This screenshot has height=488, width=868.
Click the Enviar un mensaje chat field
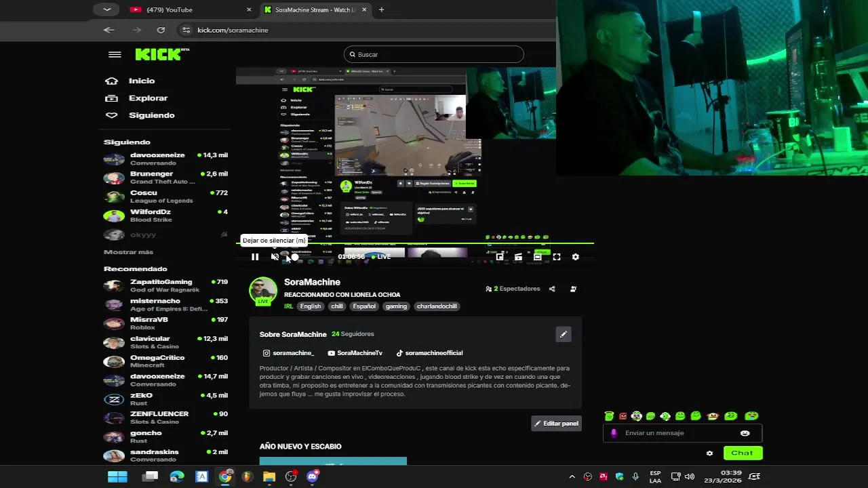pyautogui.click(x=682, y=433)
